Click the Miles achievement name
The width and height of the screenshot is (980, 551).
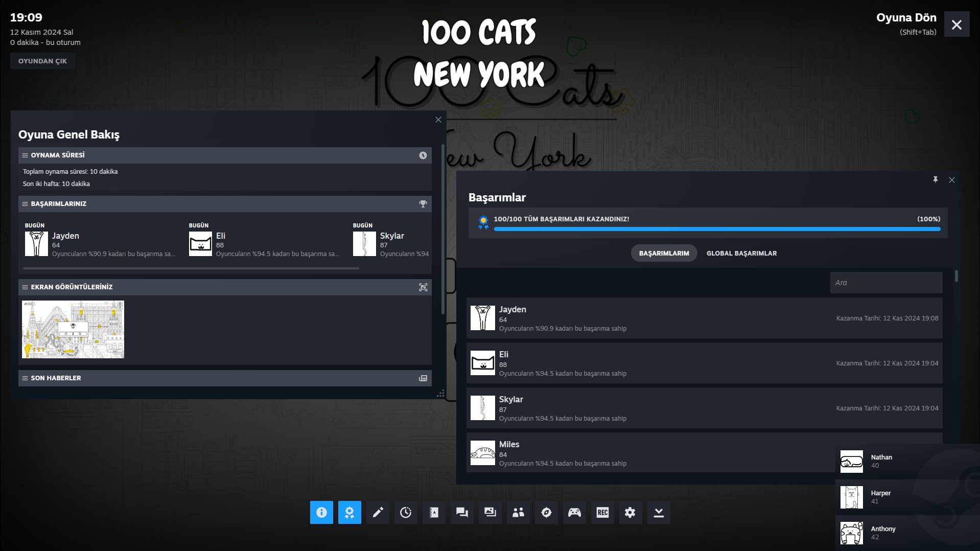click(509, 445)
